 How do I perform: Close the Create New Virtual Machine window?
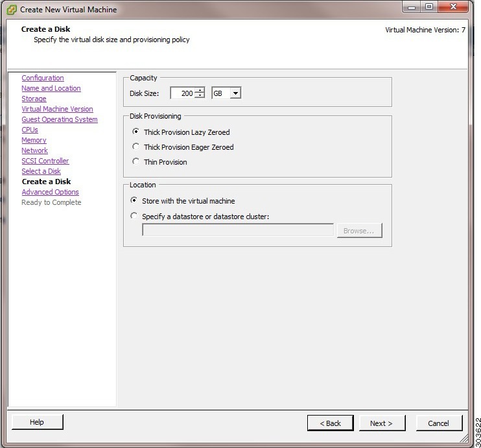point(453,6)
